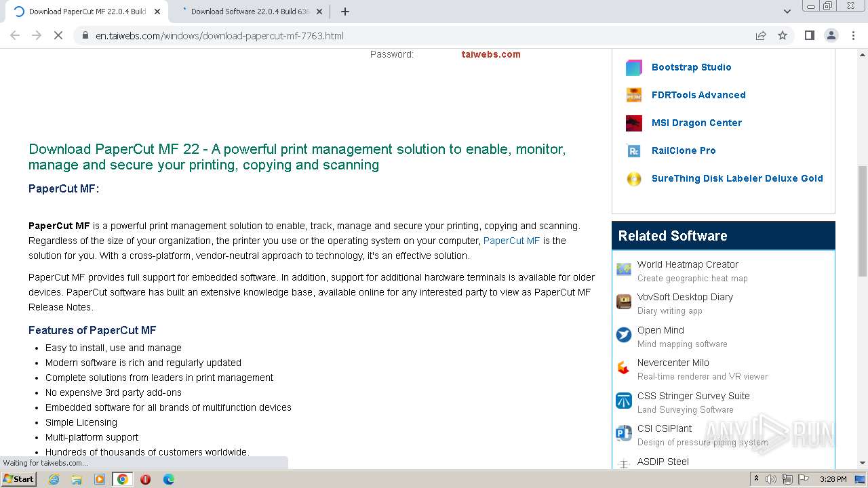This screenshot has width=868, height=488.
Task: Close the Download PaperCut MF tab
Action: 157,12
